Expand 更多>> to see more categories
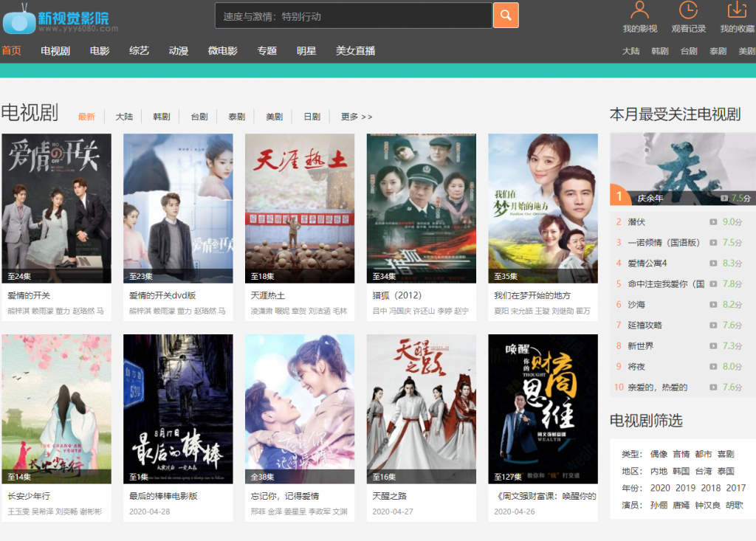Screen dimensions: 756x541 point(355,117)
